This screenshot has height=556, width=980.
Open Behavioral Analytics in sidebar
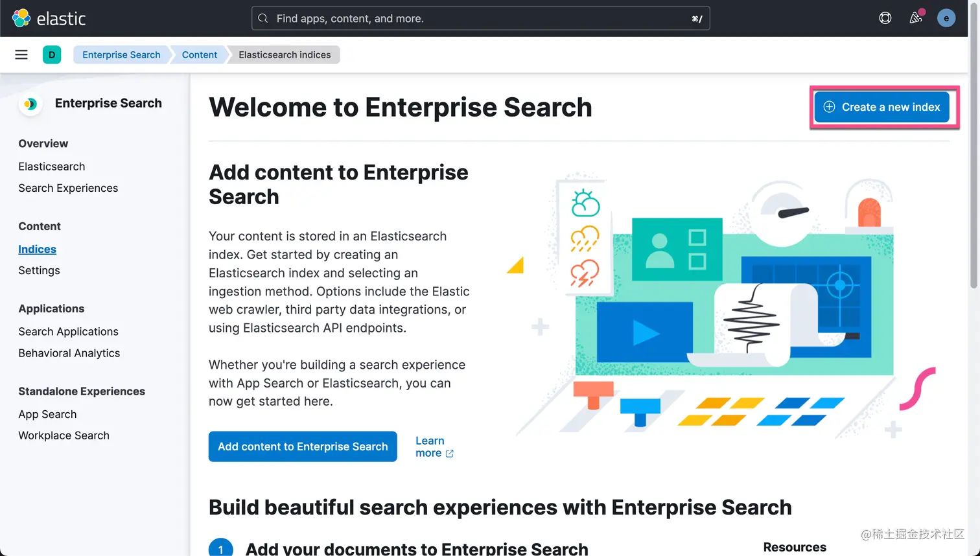pos(69,353)
